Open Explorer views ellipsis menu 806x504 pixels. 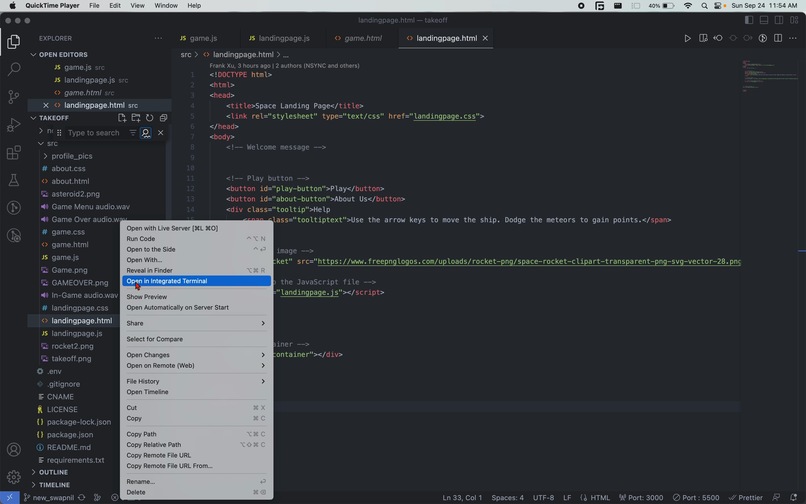(x=158, y=38)
